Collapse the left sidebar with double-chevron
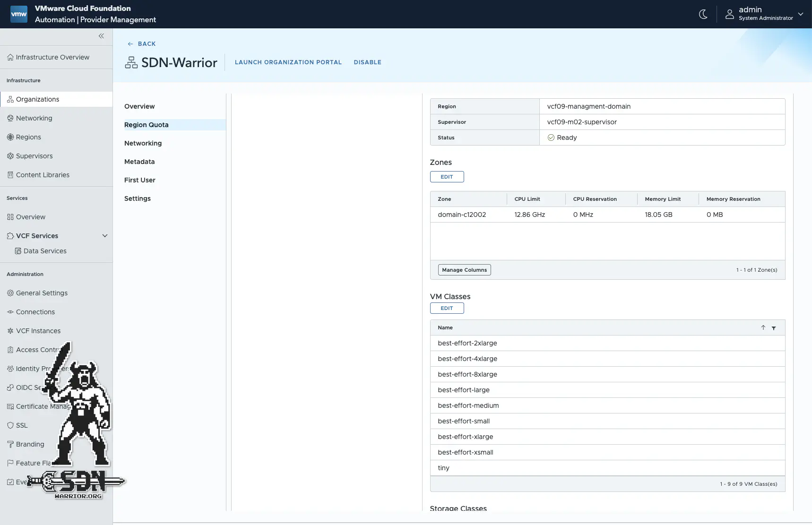 point(101,36)
